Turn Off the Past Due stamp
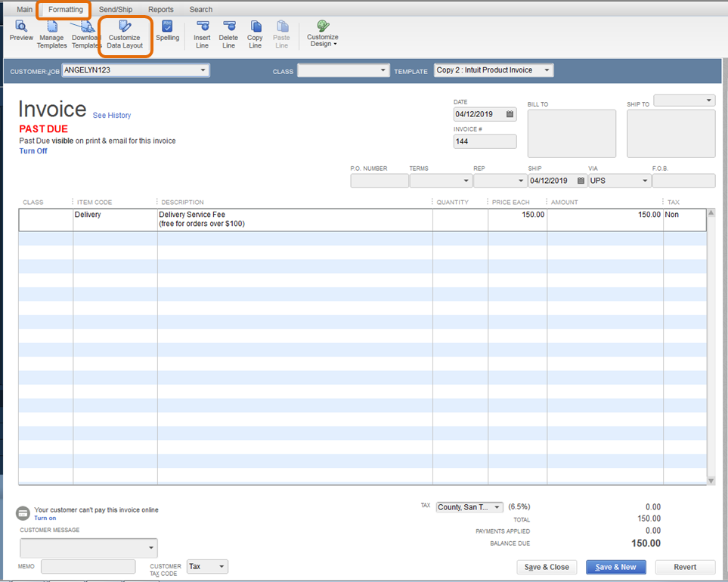This screenshot has width=728, height=582. coord(33,150)
